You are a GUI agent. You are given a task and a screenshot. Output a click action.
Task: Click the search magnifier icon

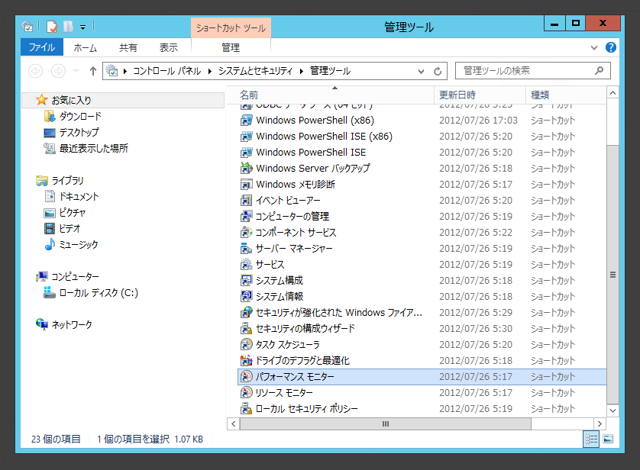point(599,71)
